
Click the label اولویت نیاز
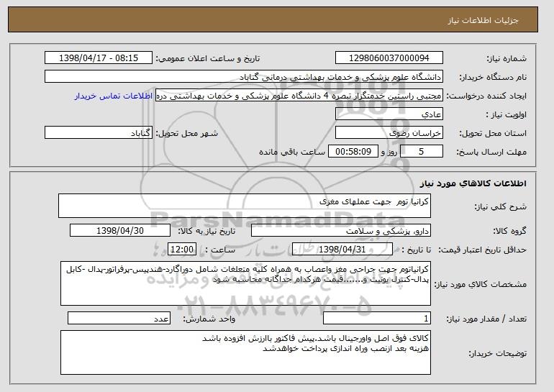[x=506, y=114]
